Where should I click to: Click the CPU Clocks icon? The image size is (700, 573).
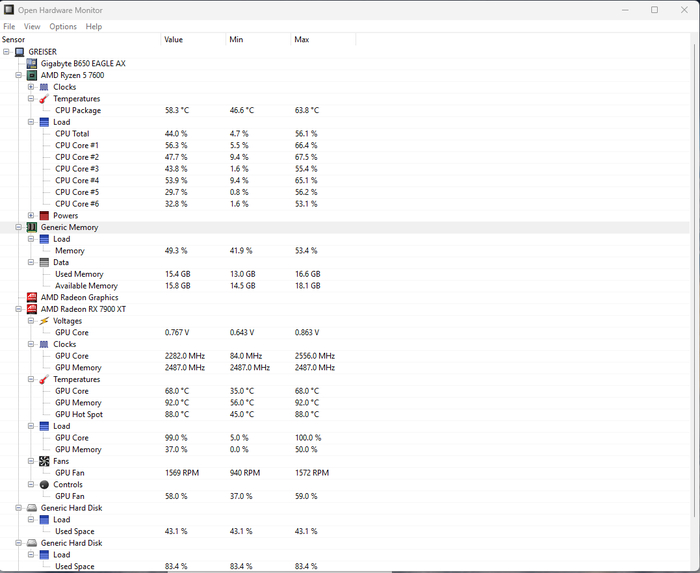click(x=44, y=87)
